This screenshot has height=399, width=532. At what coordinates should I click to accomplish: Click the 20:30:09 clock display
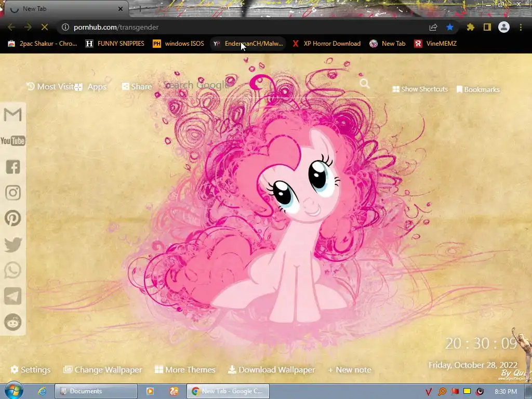point(481,343)
